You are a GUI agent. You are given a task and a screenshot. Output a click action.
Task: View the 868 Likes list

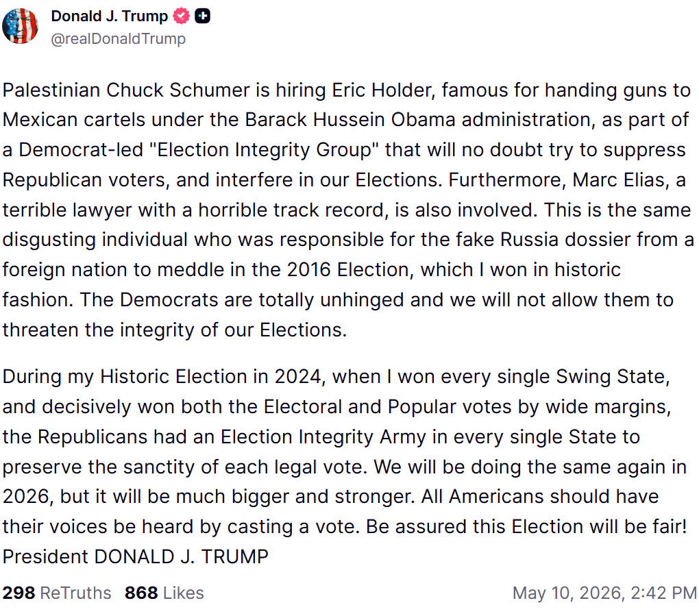[164, 593]
